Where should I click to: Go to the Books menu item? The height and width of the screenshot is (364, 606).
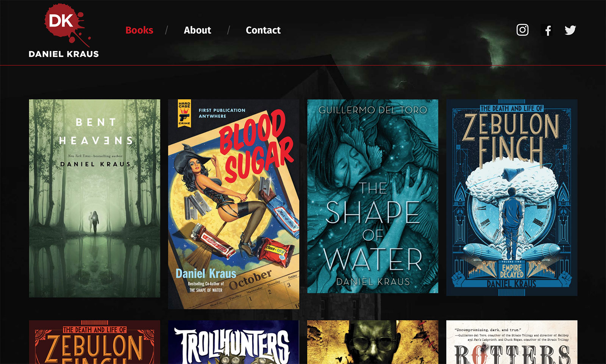pyautogui.click(x=139, y=30)
